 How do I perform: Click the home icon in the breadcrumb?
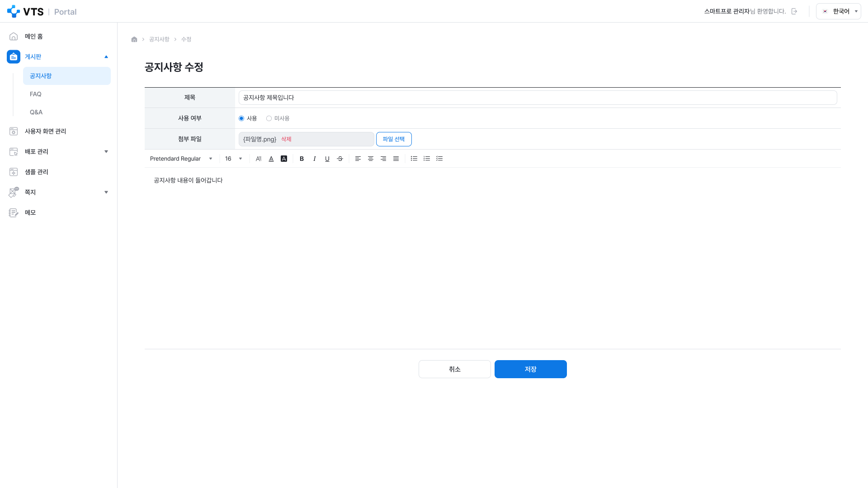click(x=134, y=39)
